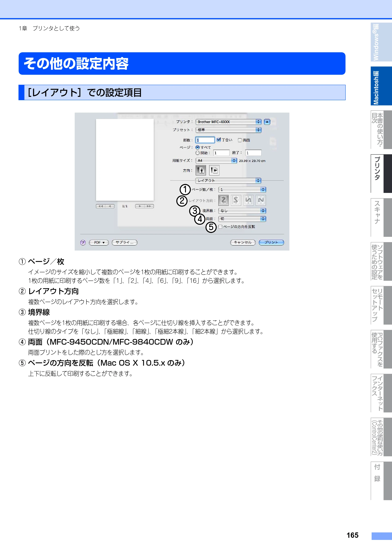Open the Macintosh編 side tab
This screenshot has height=555, width=392.
[381, 86]
